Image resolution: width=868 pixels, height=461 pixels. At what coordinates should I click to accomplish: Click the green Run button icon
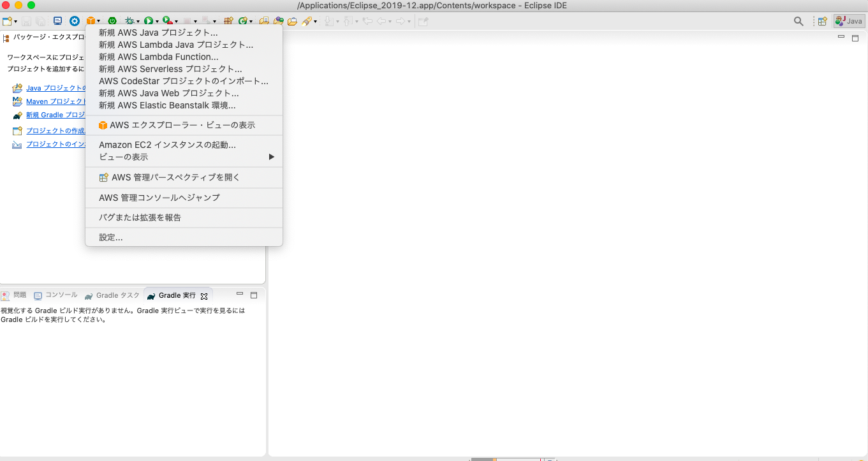148,21
